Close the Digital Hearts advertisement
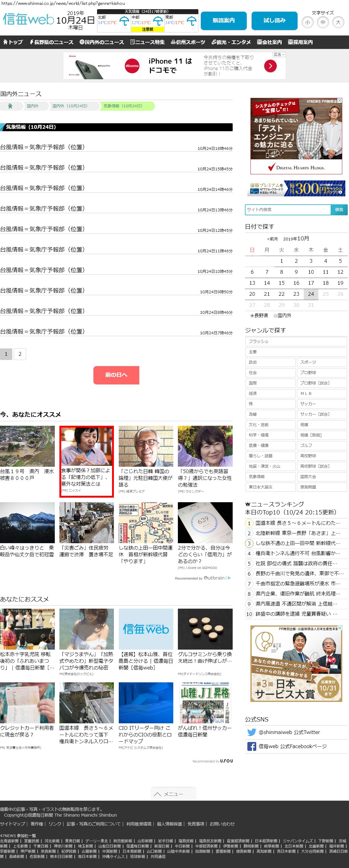The height and width of the screenshot is (868, 349). 340,101
